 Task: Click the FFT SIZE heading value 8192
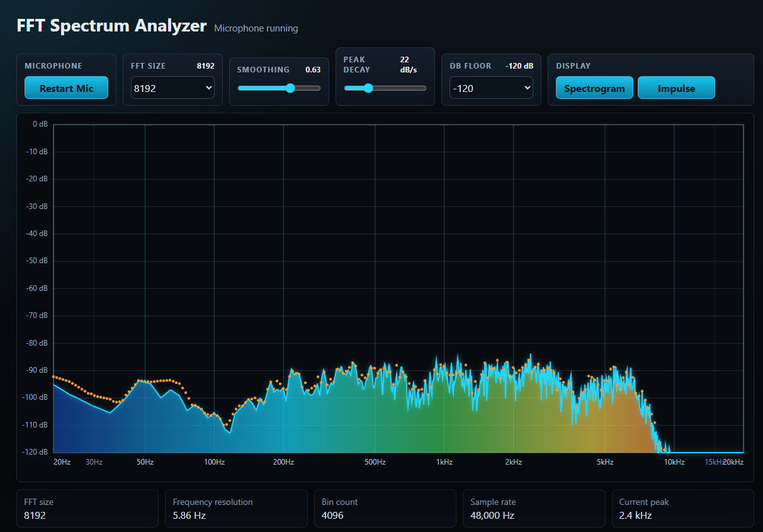pos(206,66)
